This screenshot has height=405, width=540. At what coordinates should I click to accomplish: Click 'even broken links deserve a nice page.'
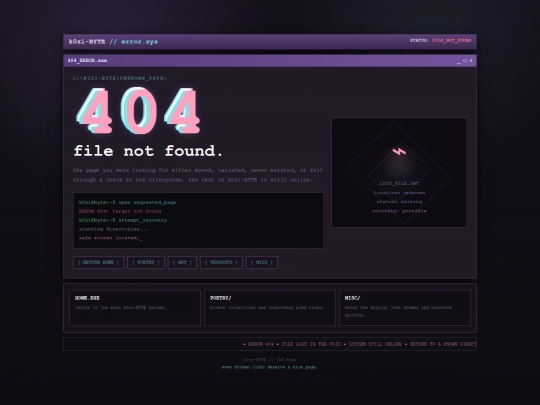click(270, 367)
